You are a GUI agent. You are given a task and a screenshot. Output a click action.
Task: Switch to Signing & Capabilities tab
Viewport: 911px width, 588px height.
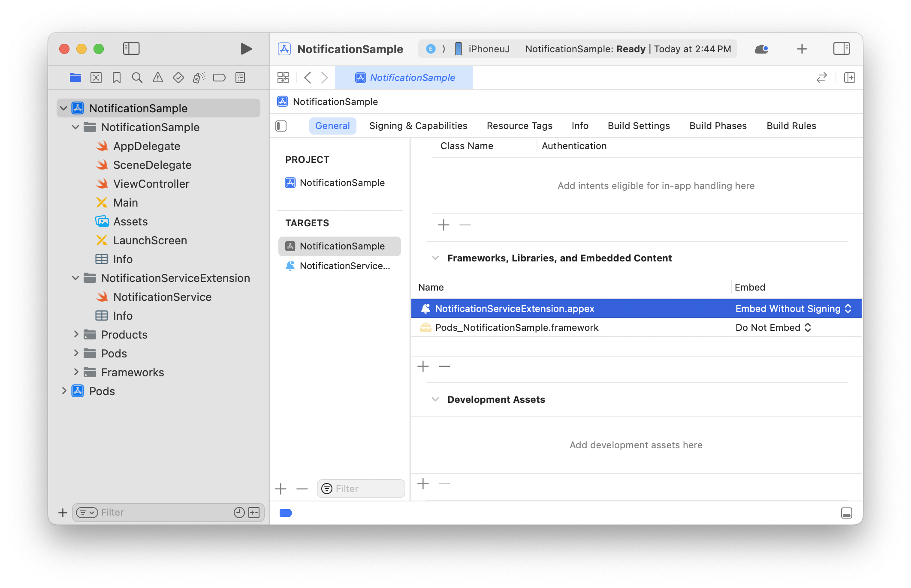(418, 126)
